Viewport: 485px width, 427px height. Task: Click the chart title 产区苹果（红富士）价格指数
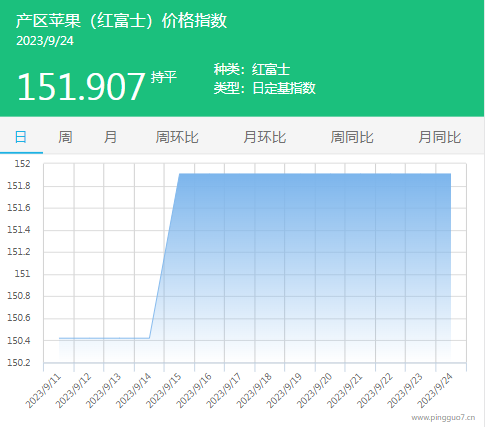[121, 21]
